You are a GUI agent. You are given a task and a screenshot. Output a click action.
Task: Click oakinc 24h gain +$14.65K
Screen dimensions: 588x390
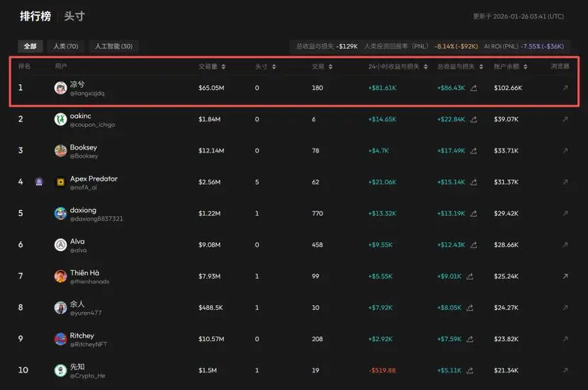pyautogui.click(x=382, y=119)
